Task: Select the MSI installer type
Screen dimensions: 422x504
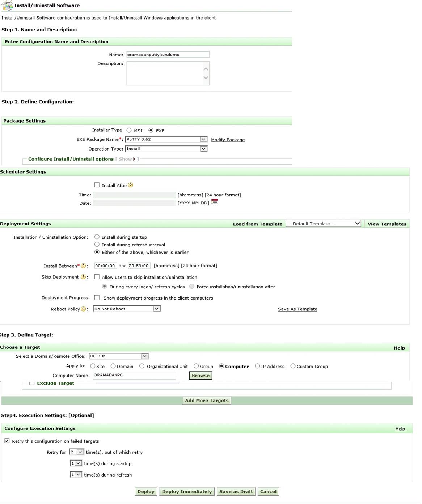Action: click(129, 130)
